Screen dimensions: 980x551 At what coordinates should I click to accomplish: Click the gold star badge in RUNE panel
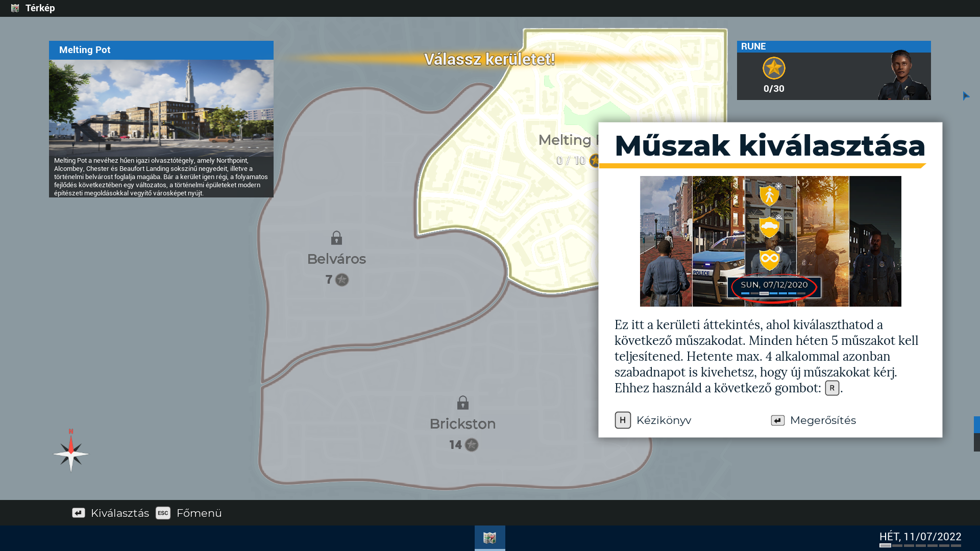click(774, 68)
